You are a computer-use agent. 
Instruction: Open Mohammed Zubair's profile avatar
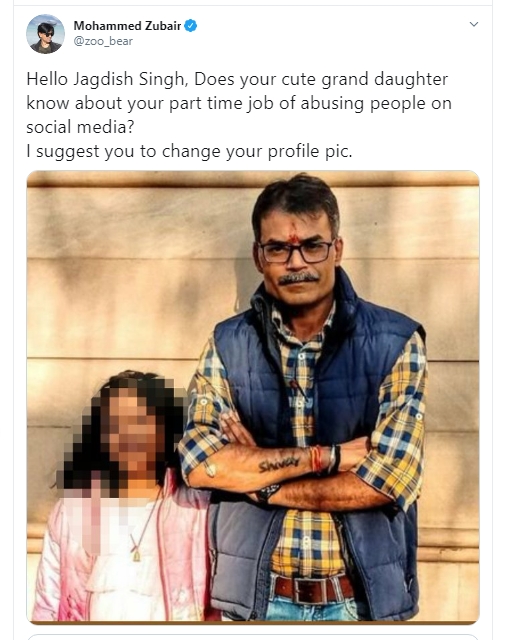46,34
